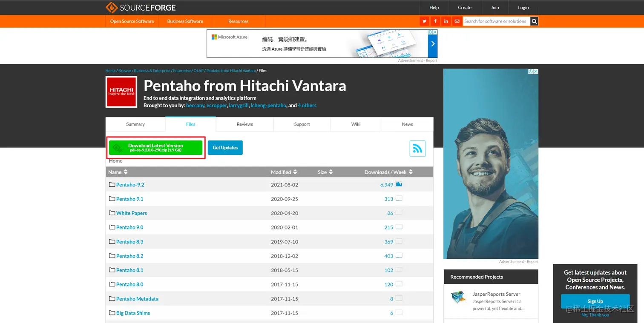Sort files by Name column
644x323 pixels.
(x=118, y=172)
